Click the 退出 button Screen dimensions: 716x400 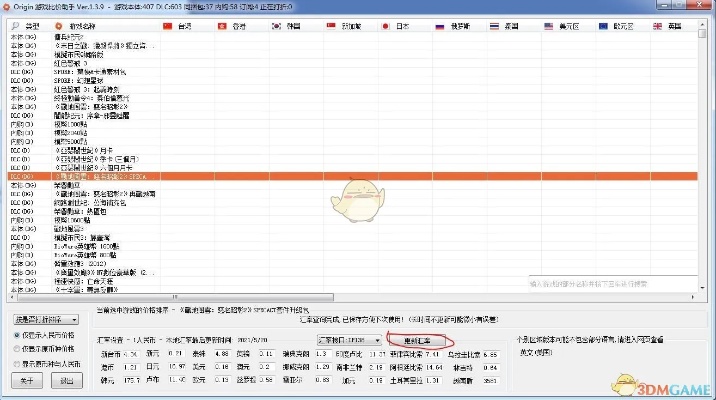[x=67, y=380]
